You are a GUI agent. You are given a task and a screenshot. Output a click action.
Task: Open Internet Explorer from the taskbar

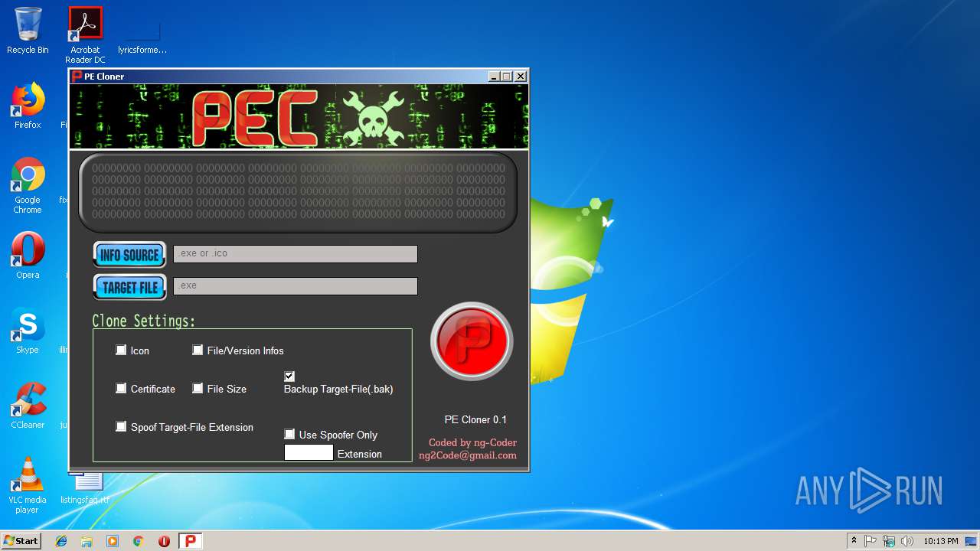61,541
